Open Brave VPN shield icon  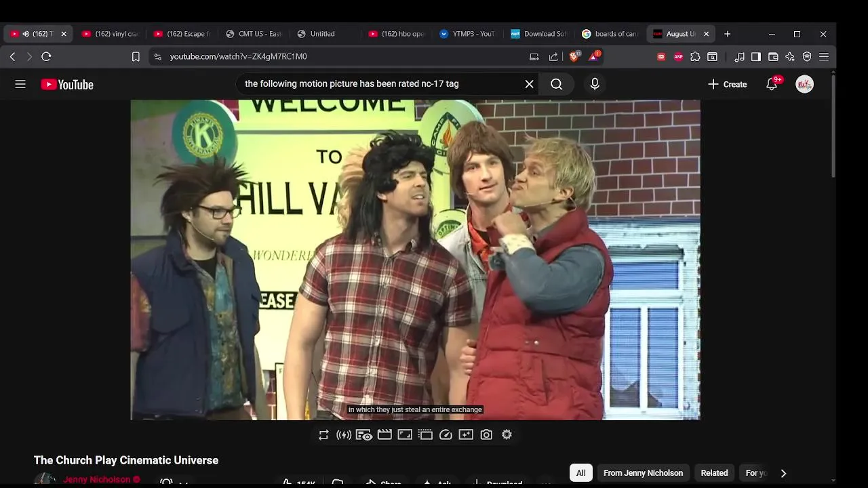tap(807, 57)
